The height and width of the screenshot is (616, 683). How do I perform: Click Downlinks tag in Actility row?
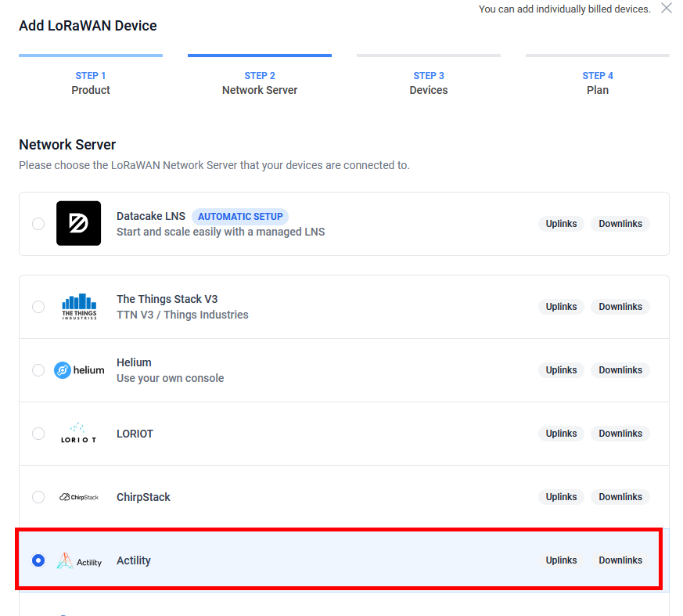(x=620, y=560)
